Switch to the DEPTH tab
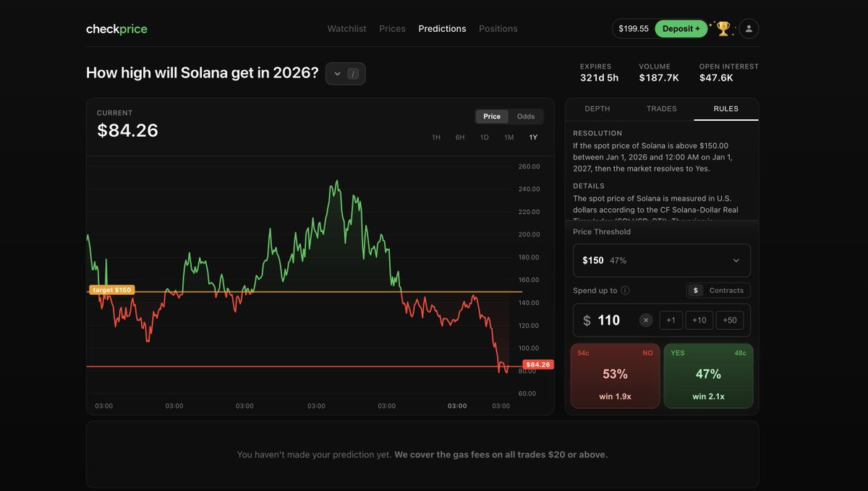Screen dimensions: 868x491 tap(597, 108)
